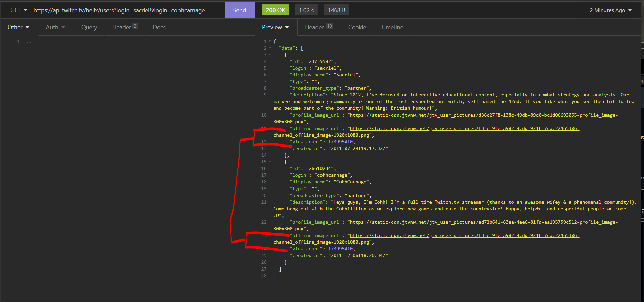Switch to the Cookie tab
Viewport: 644px width, 302px height.
pos(357,27)
